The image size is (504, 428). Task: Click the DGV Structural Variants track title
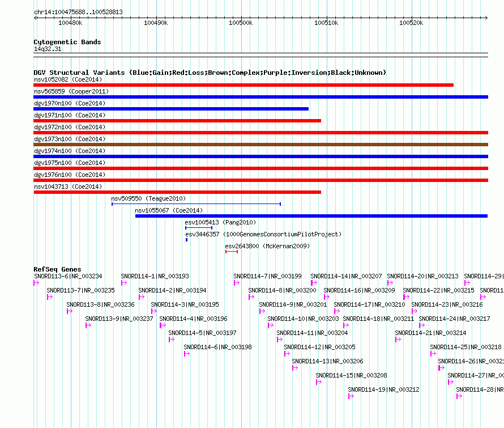click(210, 73)
